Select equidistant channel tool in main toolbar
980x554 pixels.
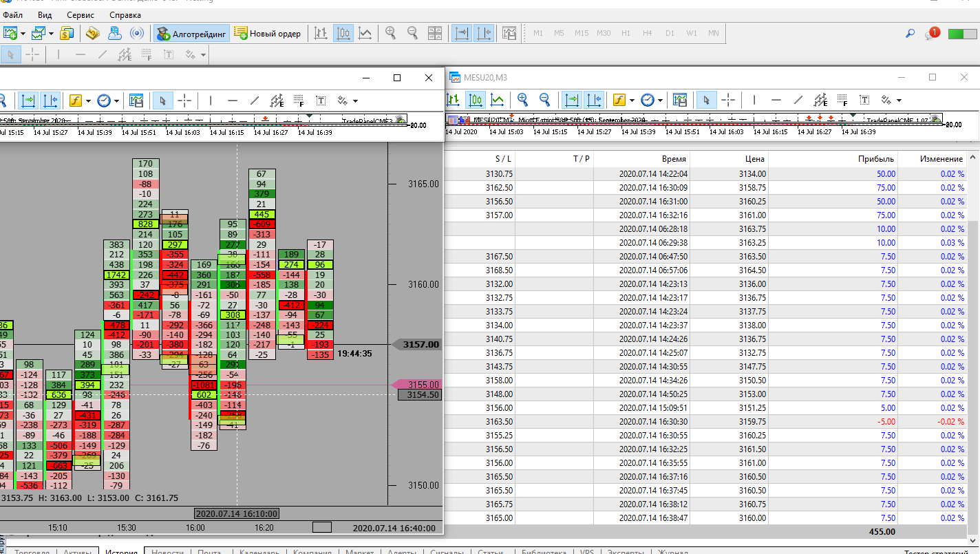(x=125, y=54)
